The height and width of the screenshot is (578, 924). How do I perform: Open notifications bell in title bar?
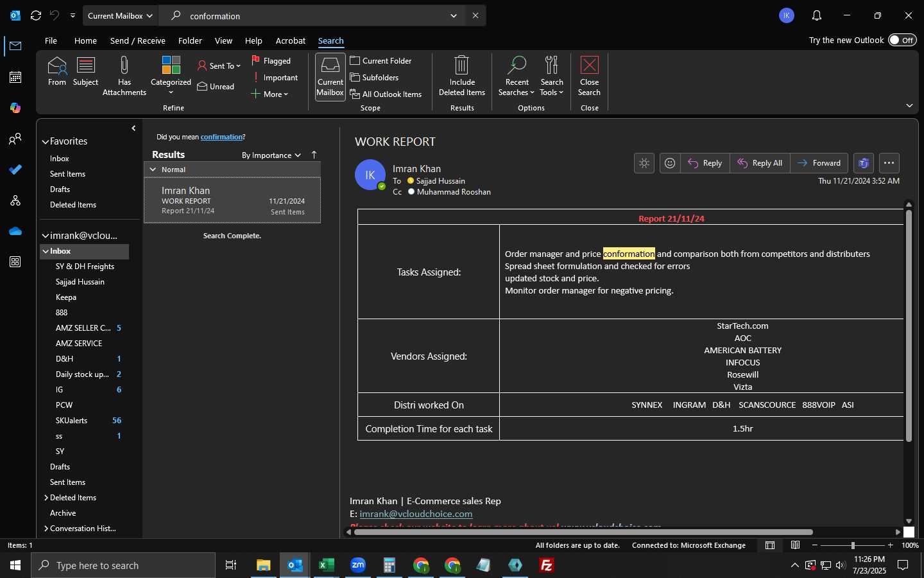(x=817, y=15)
